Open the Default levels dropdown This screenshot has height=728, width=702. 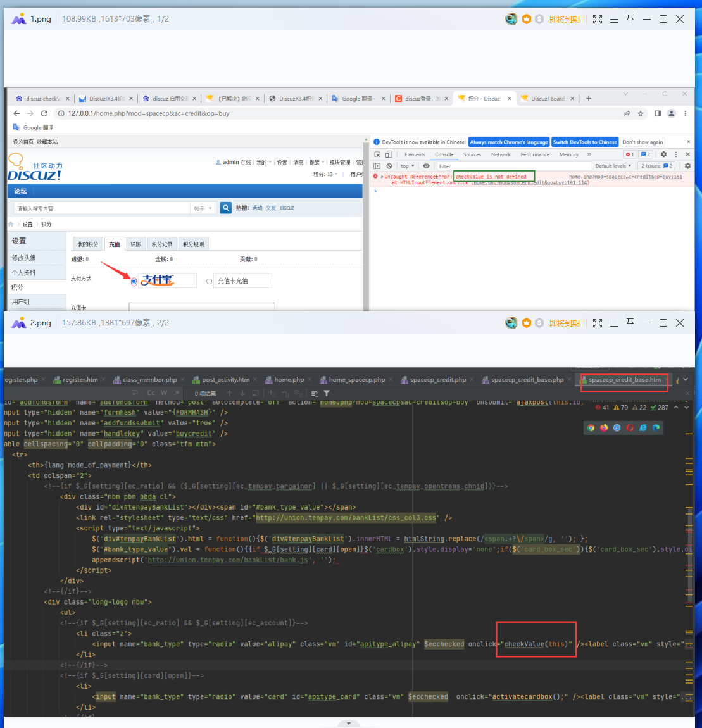click(x=613, y=166)
